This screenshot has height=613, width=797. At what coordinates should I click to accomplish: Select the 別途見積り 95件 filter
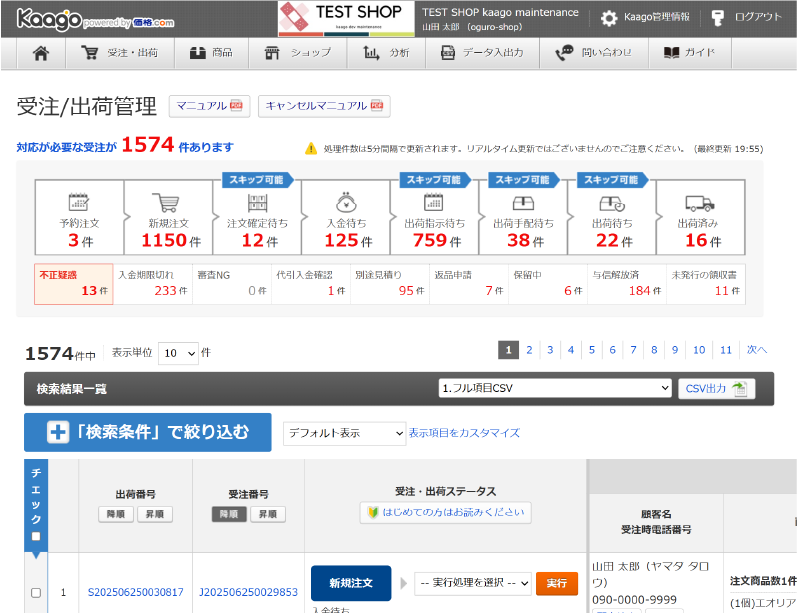(390, 284)
